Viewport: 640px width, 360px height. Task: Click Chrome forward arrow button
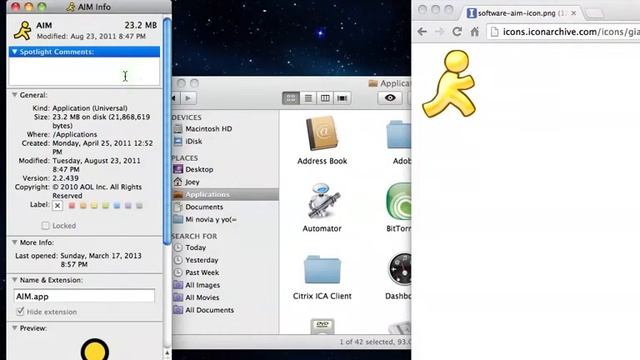tap(439, 31)
